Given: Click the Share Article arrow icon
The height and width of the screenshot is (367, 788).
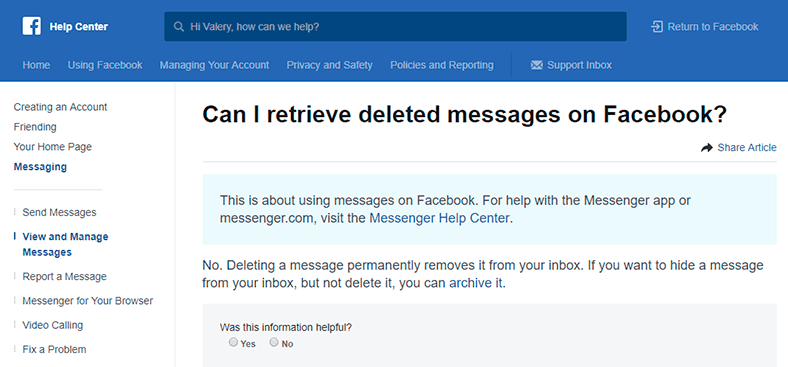Looking at the screenshot, I should click(707, 148).
